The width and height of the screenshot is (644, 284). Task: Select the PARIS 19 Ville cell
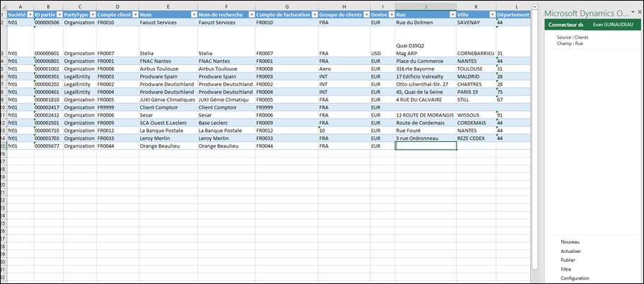(476, 92)
